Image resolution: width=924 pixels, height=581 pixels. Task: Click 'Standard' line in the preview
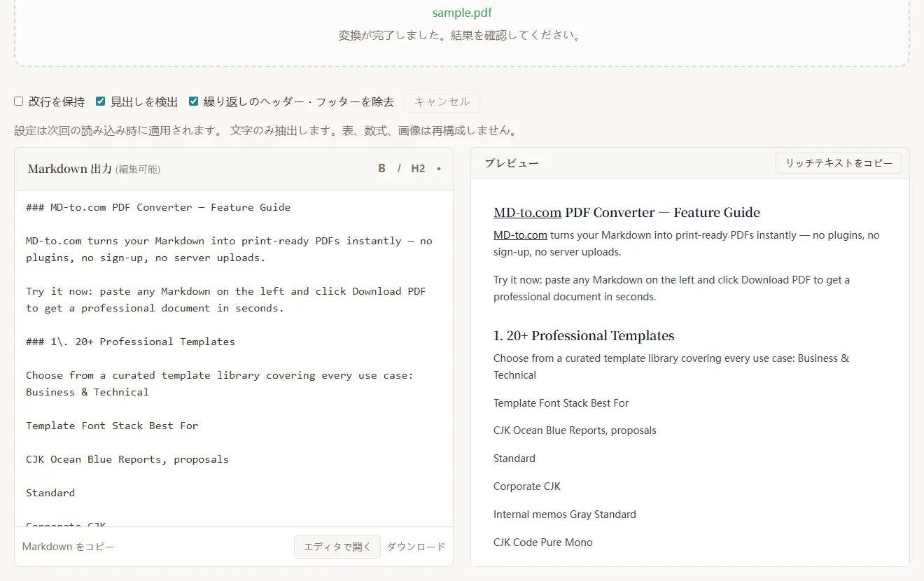(514, 458)
